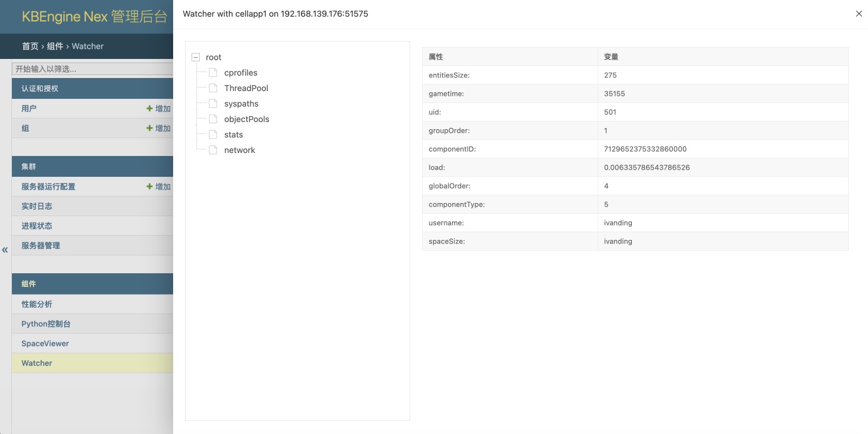Click the objectPools file icon
Viewport: 868px width, 434px height.
pos(213,119)
